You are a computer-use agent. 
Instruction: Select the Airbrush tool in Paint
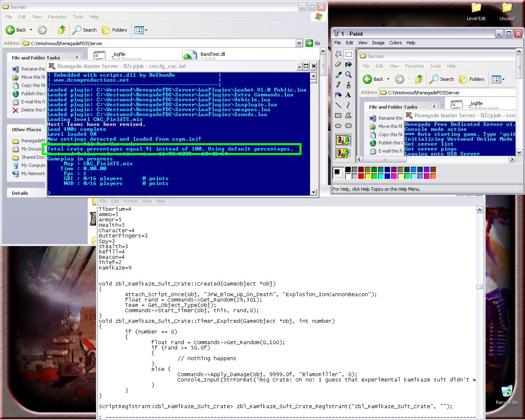click(338, 95)
